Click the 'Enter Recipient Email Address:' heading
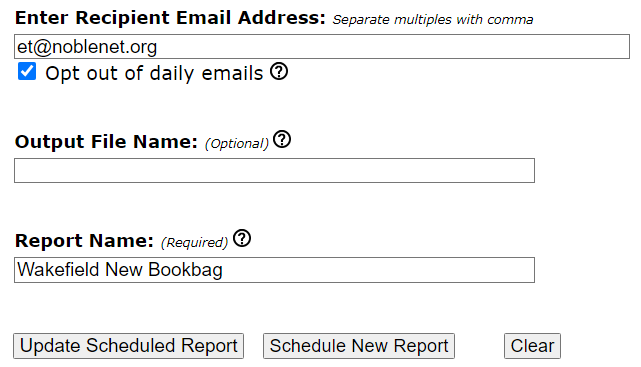 (x=170, y=18)
